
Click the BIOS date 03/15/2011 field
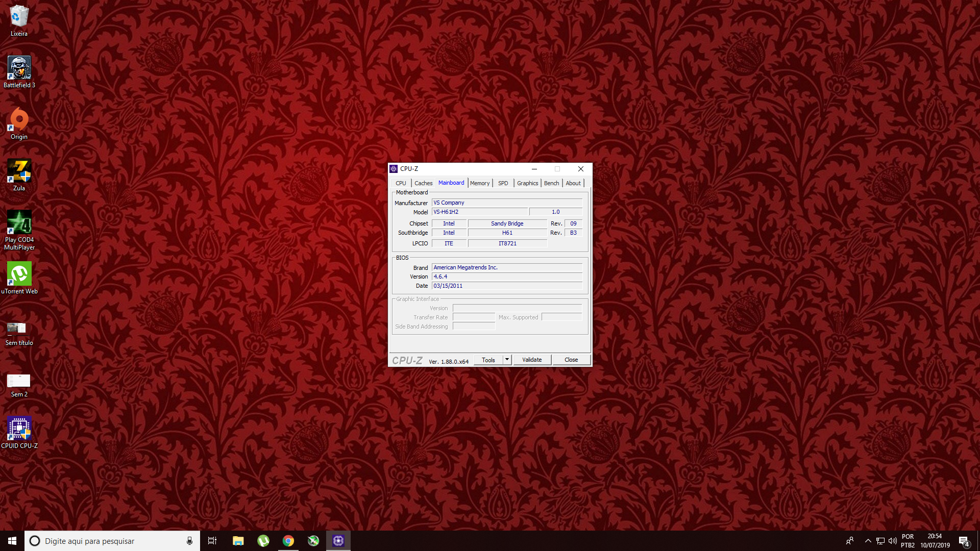pos(507,286)
